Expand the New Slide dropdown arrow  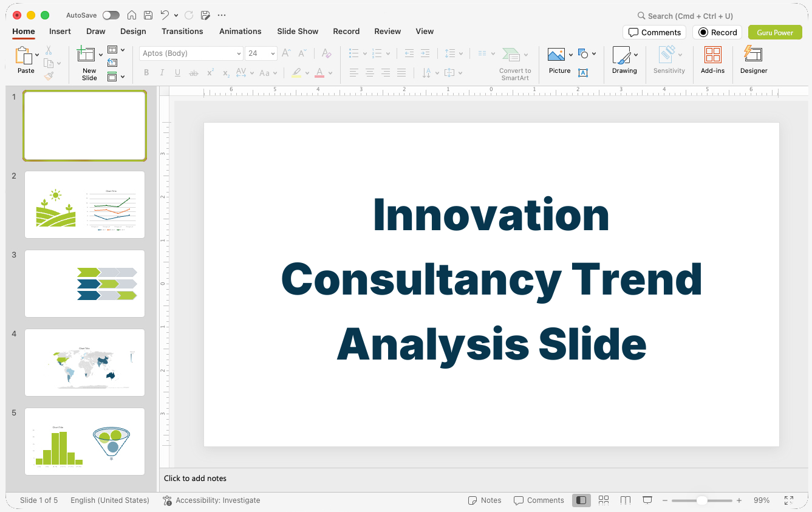pos(101,55)
